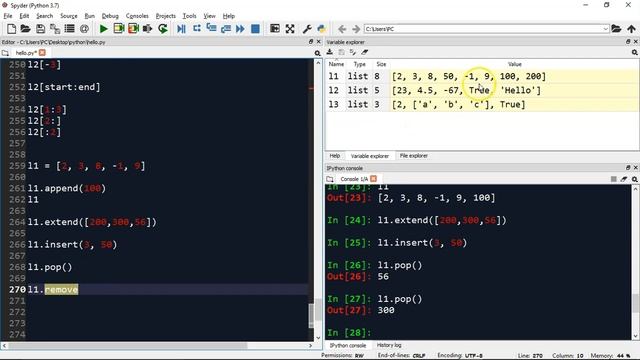
Task: Run current cell and advance icon
Action: [x=133, y=29]
